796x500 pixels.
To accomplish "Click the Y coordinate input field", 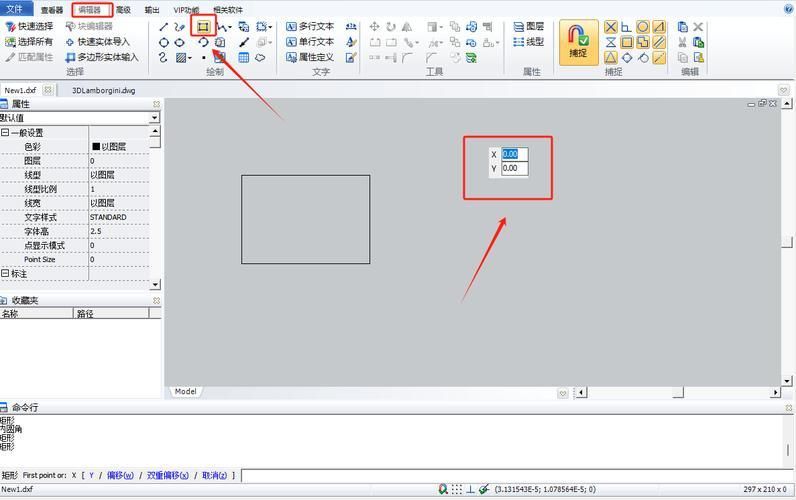I will 514,169.
